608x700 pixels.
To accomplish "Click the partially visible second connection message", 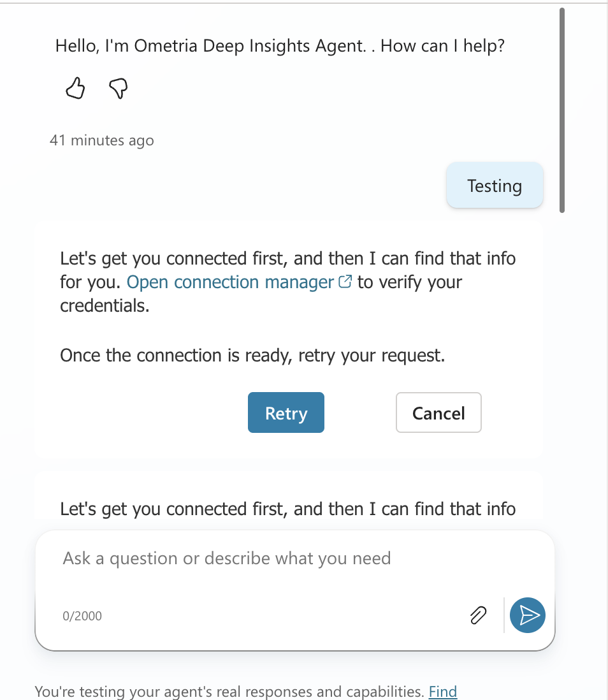I will (x=288, y=509).
